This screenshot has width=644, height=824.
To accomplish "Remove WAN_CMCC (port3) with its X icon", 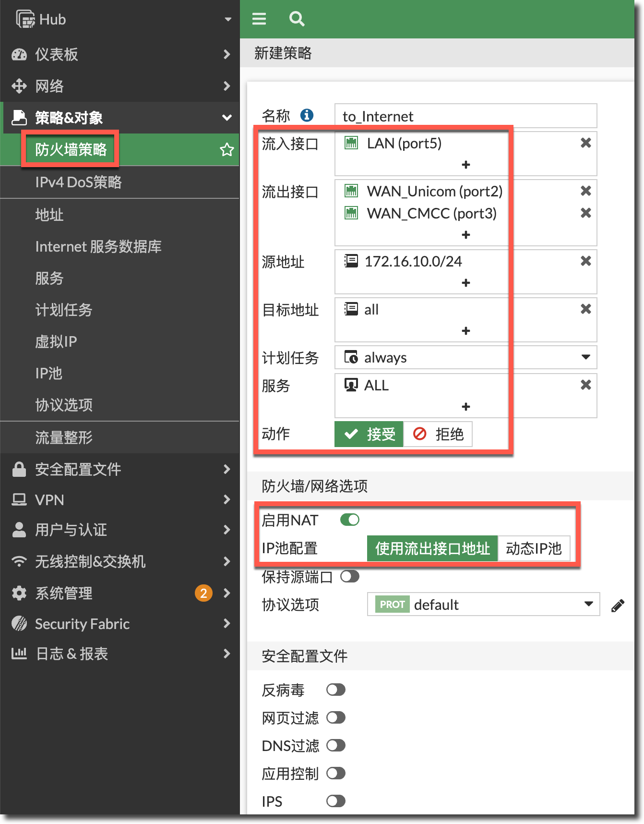I will 585,213.
